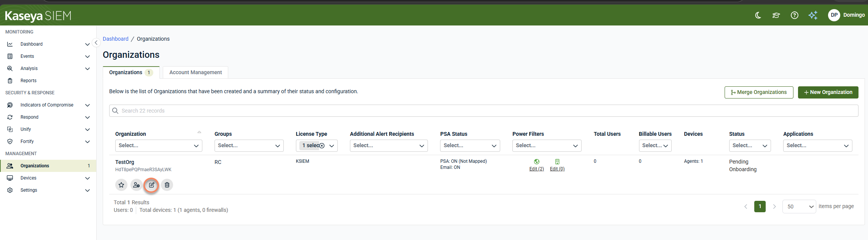Click the Merge Organizations button

click(759, 92)
